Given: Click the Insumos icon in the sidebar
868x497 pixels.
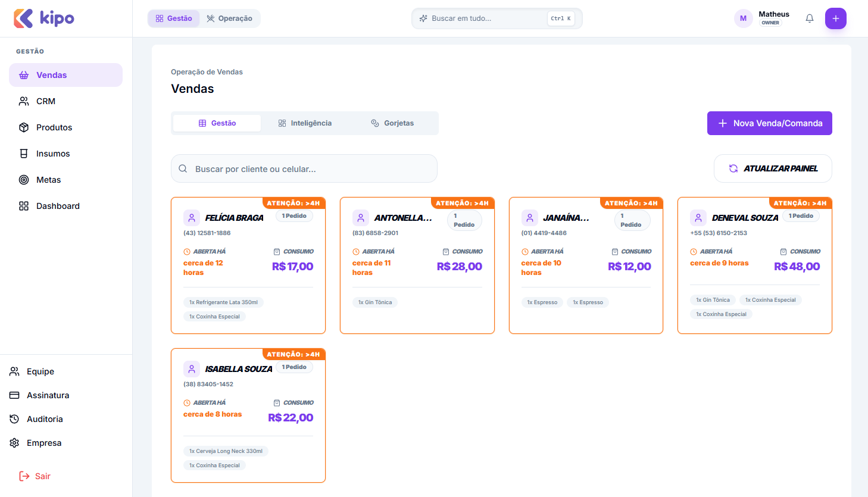Looking at the screenshot, I should pyautogui.click(x=24, y=154).
